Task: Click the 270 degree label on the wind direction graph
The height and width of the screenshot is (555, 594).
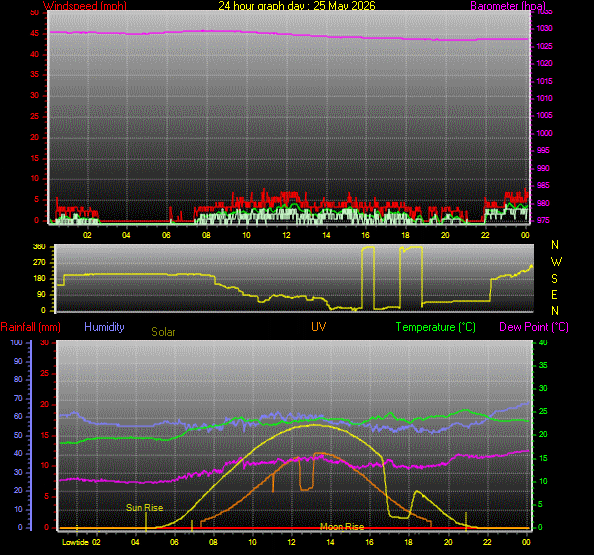Action: point(39,262)
